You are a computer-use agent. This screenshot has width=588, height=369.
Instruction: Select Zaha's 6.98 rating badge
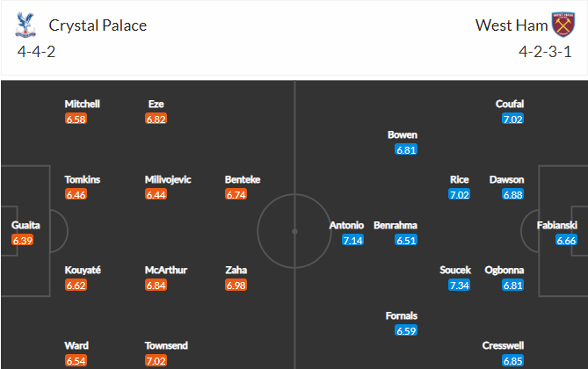pos(236,286)
